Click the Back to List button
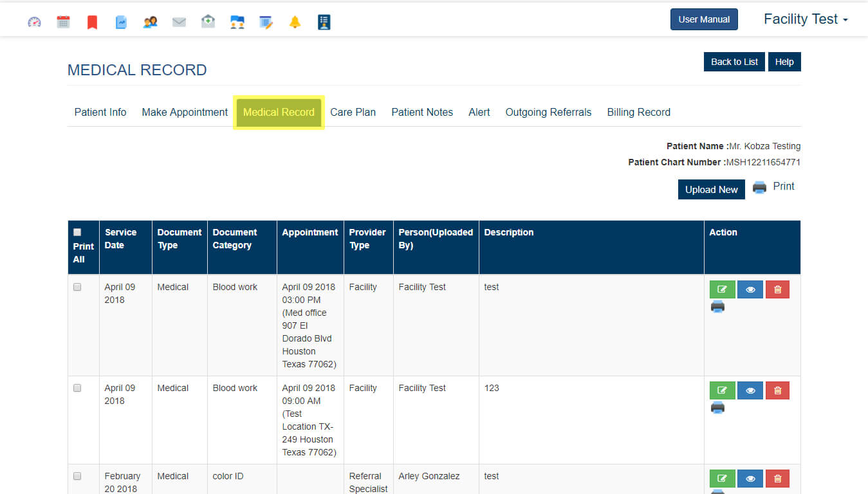 [x=734, y=62]
